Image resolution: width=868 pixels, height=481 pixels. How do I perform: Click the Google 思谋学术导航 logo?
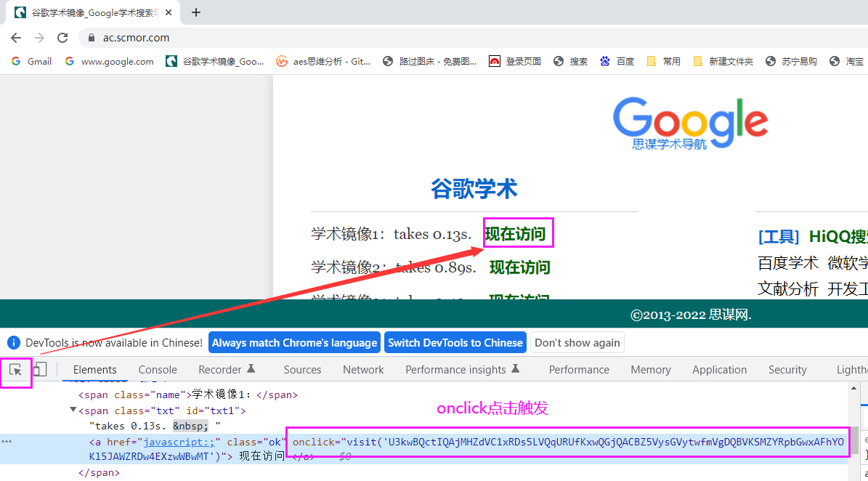[690, 124]
